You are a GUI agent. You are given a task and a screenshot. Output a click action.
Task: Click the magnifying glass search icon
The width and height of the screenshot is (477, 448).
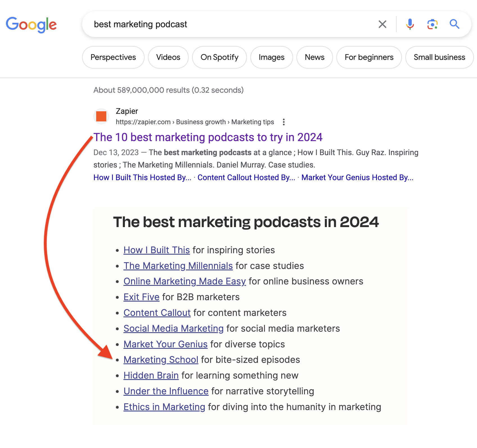pyautogui.click(x=454, y=24)
